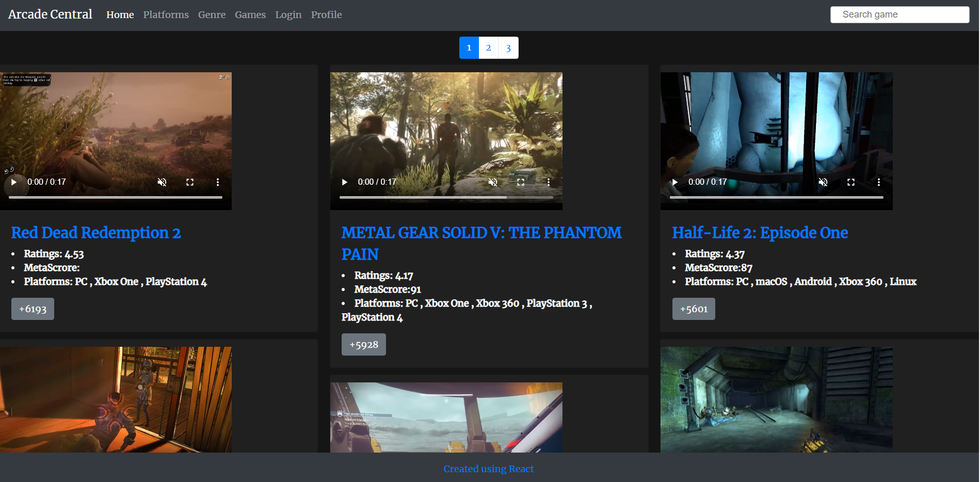Enter fullscreen on Half-Life 2: Episode One video
Screen dimensions: 980x482
point(851,182)
